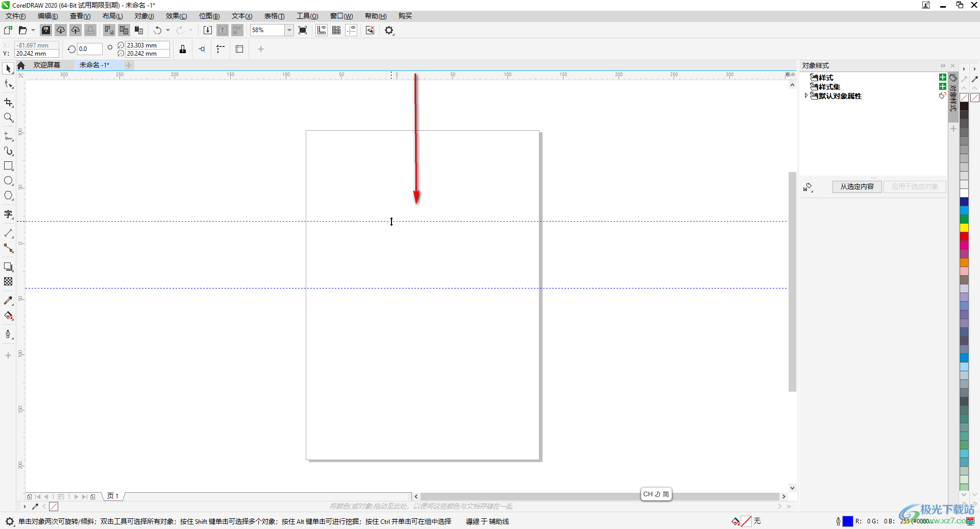This screenshot has height=529, width=980.
Task: Open the Options gear icon
Action: [x=389, y=30]
